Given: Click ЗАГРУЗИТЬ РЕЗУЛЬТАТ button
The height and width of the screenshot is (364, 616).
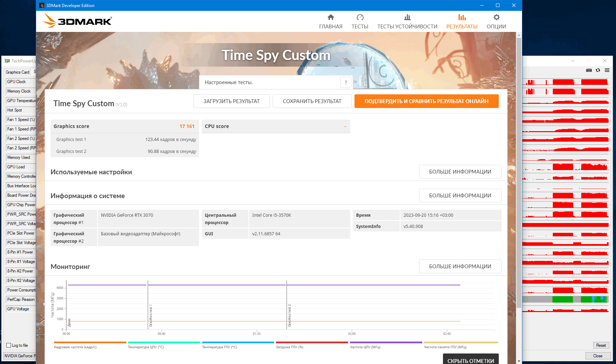Looking at the screenshot, I should click(x=232, y=101).
